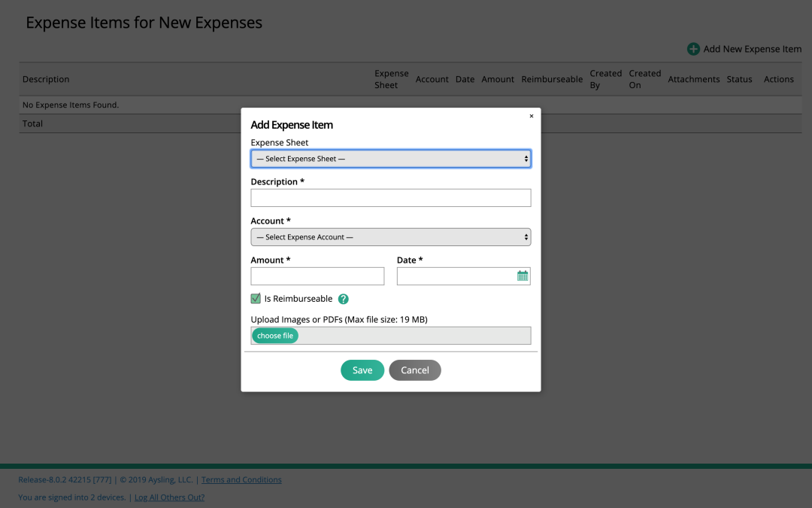This screenshot has width=812, height=508.
Task: Click Add New Expense Item link text
Action: 752,49
